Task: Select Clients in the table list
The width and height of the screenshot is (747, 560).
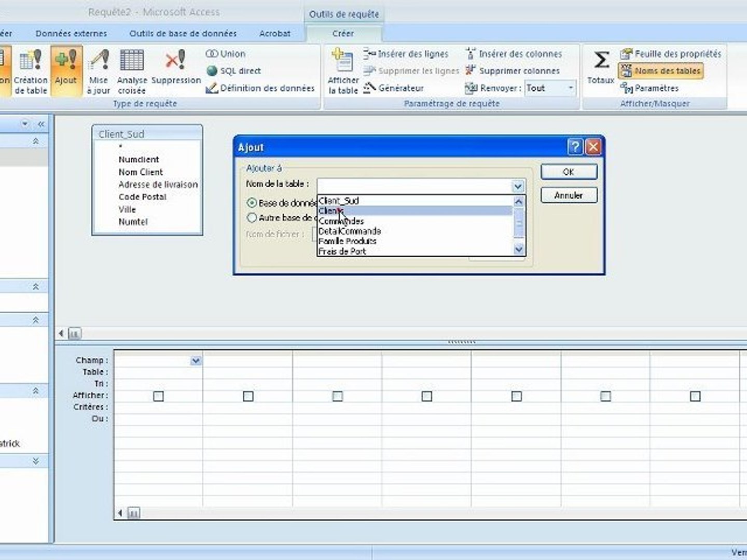Action: [414, 211]
